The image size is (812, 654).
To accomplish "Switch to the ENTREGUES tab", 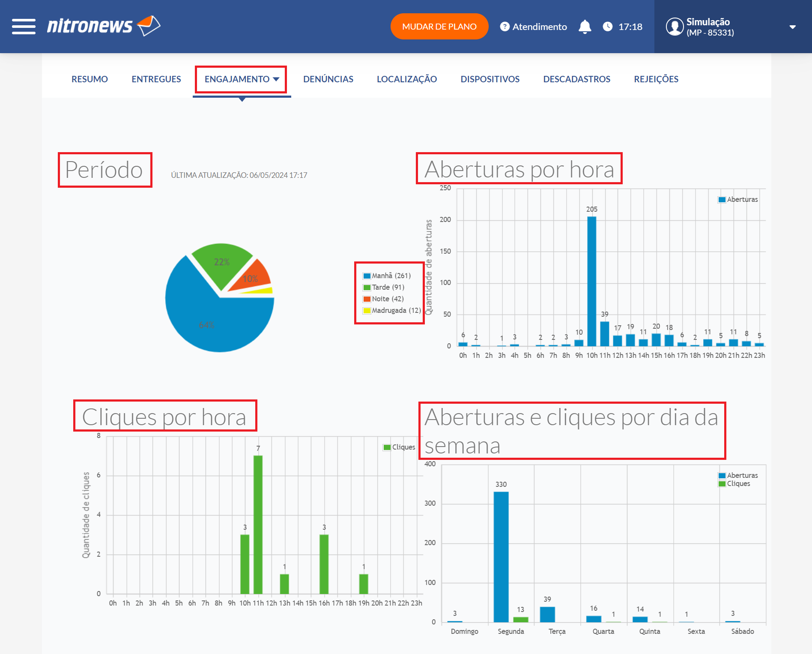I will 156,79.
